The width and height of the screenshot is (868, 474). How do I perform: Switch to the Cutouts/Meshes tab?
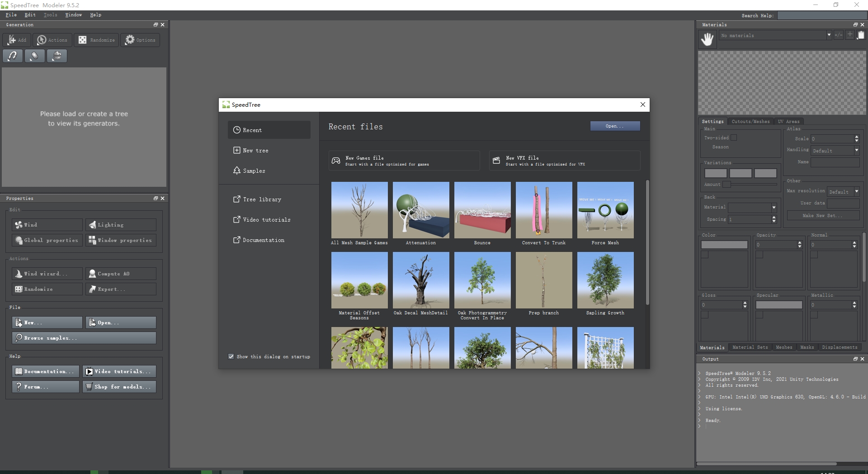750,121
